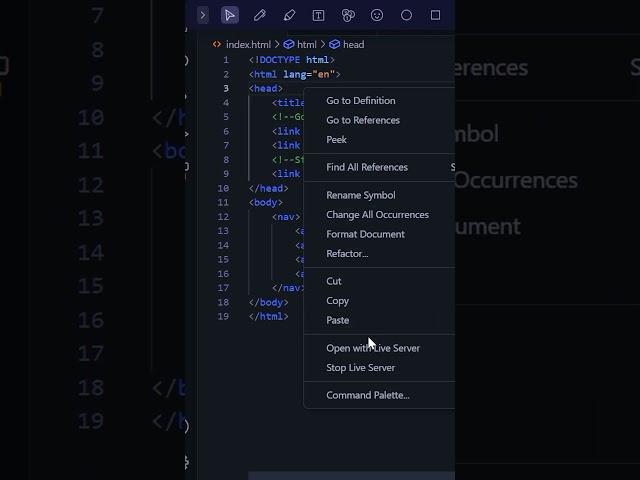Click the html lang="en" code line
The width and height of the screenshot is (640, 480).
pyautogui.click(x=294, y=74)
